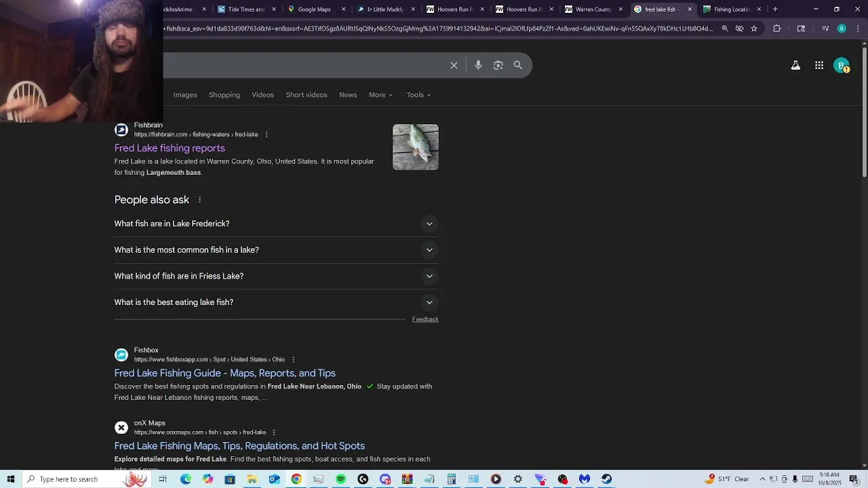868x488 pixels.
Task: Open Fred Lake Fishing Guide link
Action: (225, 373)
